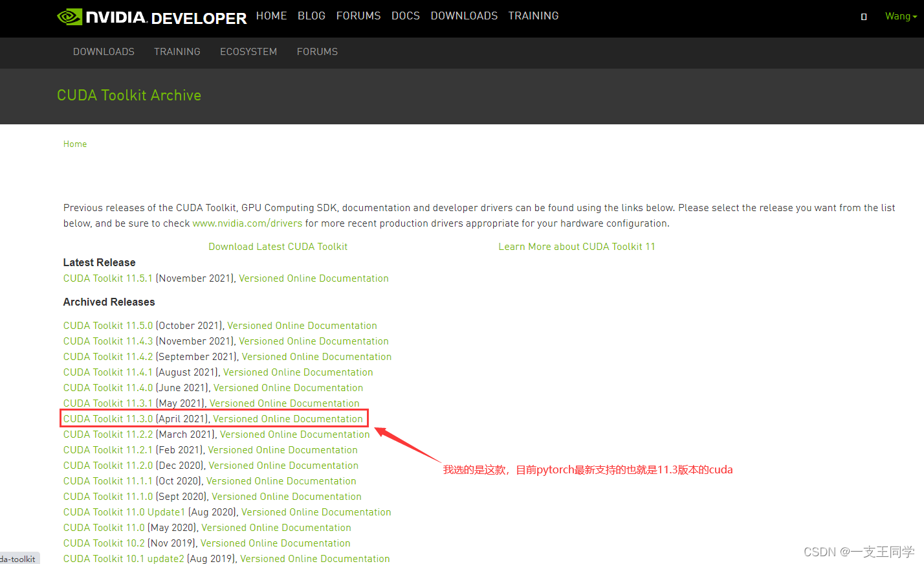Open FORUMS in top black navigation bar
This screenshot has width=924, height=564.
(x=358, y=16)
